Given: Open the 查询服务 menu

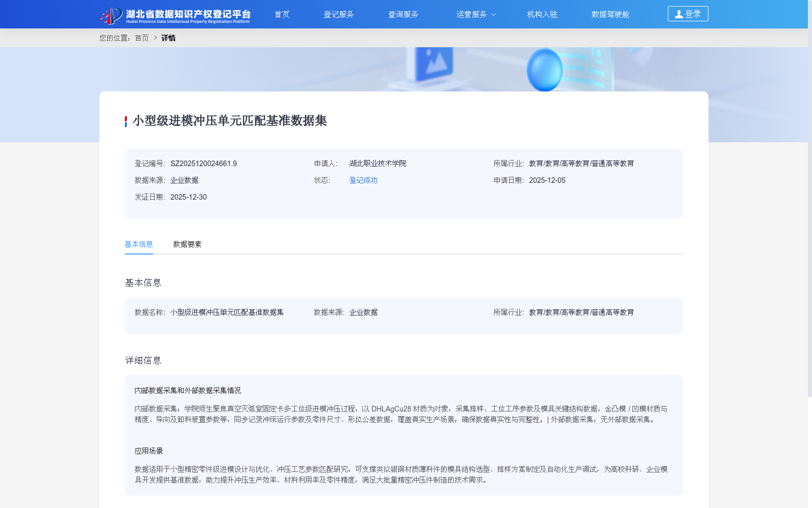Looking at the screenshot, I should [403, 14].
